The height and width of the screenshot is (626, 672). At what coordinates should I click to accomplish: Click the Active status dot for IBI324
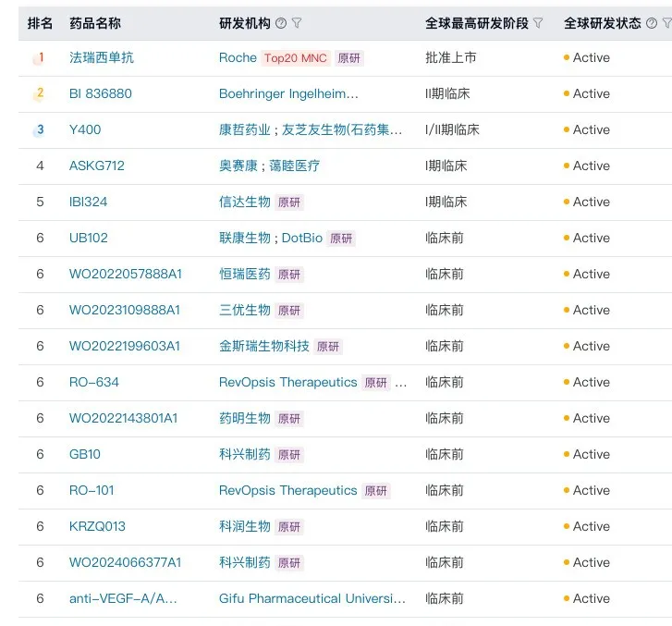click(x=566, y=202)
